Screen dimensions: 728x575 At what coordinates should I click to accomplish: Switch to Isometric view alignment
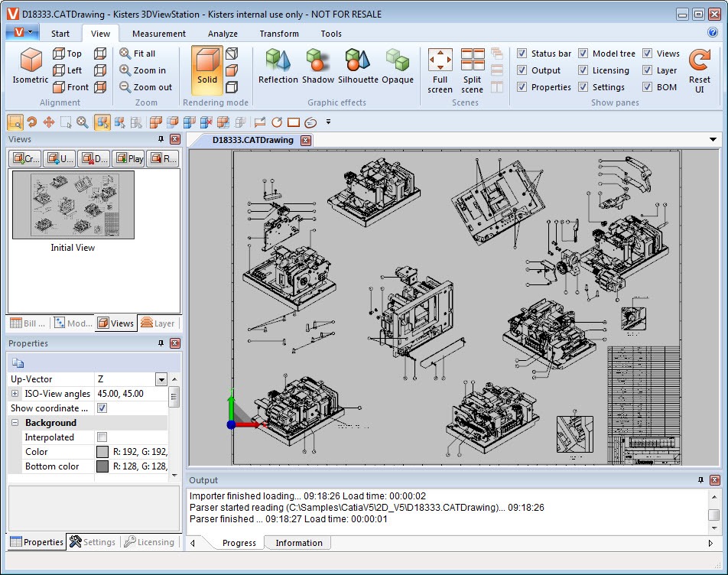[31, 66]
